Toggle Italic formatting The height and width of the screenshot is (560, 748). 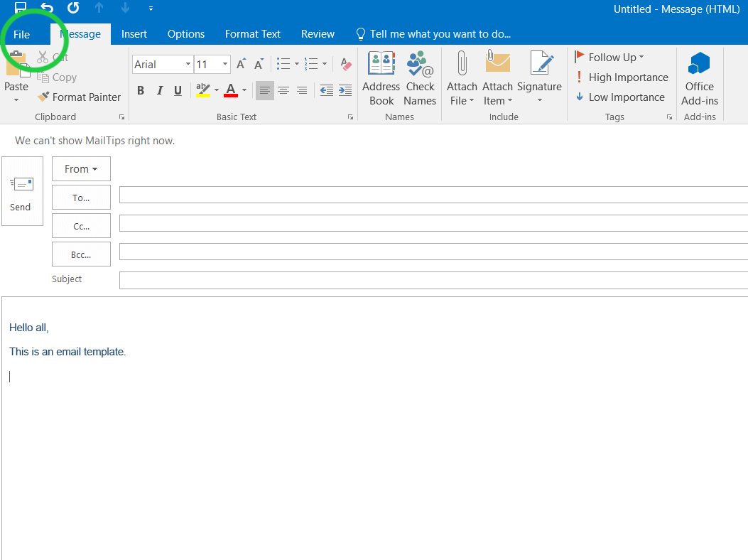click(160, 90)
